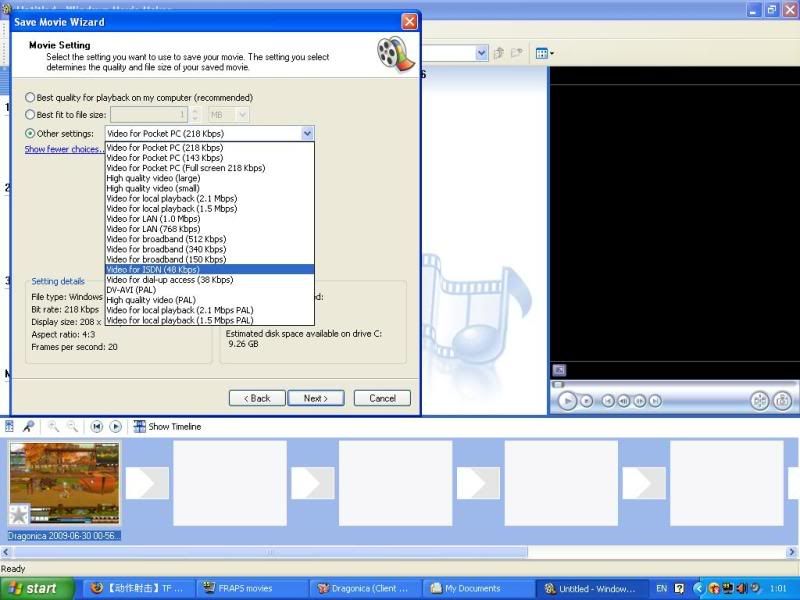Click the Set Audio Levels icon
Screen dimensions: 800x600
pyautogui.click(x=9, y=427)
